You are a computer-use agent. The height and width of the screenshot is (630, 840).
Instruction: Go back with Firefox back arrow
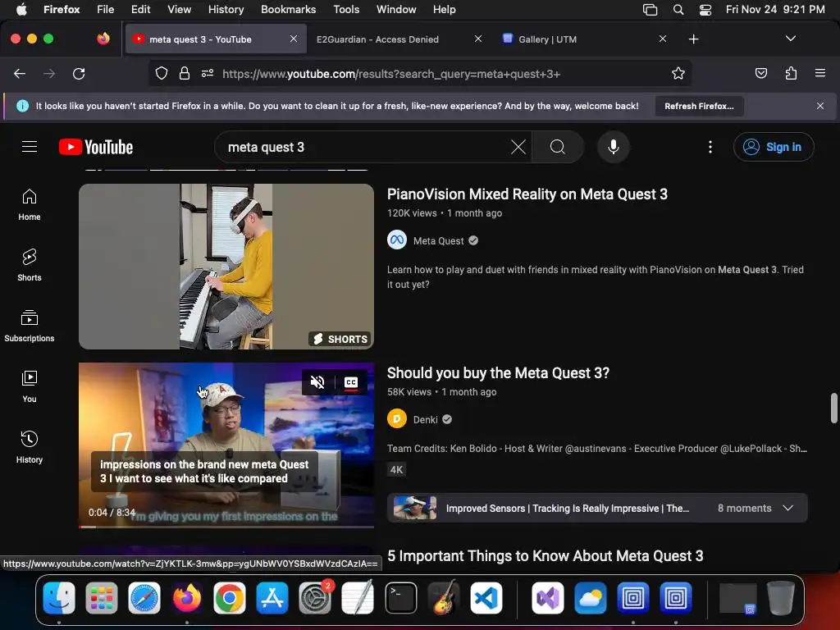pos(20,74)
